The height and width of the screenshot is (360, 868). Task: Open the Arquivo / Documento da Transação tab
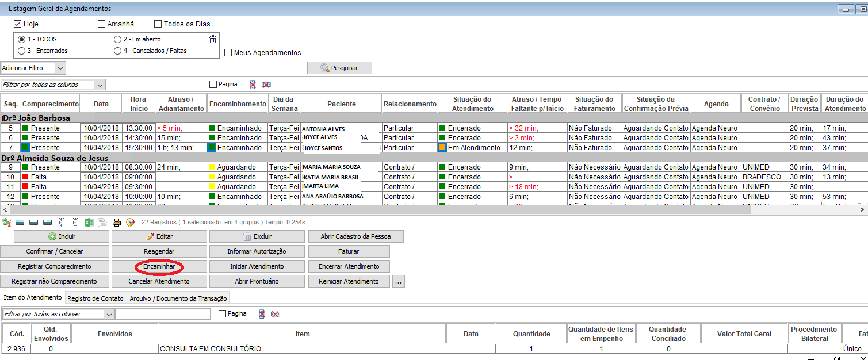pos(178,298)
